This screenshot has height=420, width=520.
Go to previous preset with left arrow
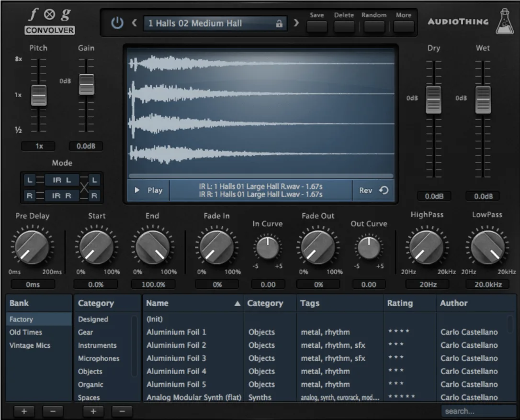(135, 23)
